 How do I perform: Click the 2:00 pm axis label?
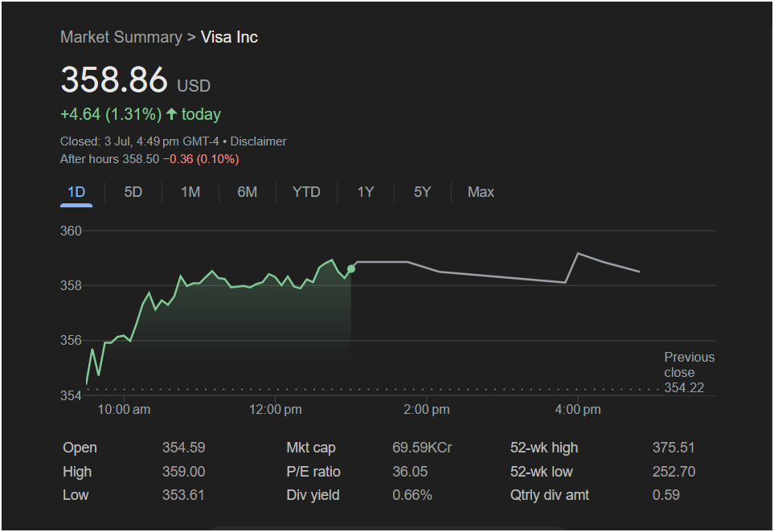427,410
